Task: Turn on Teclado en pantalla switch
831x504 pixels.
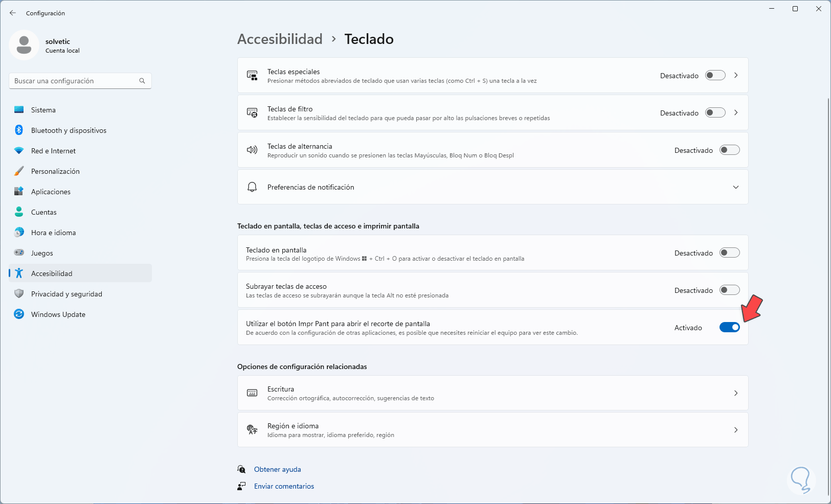Action: click(x=729, y=253)
